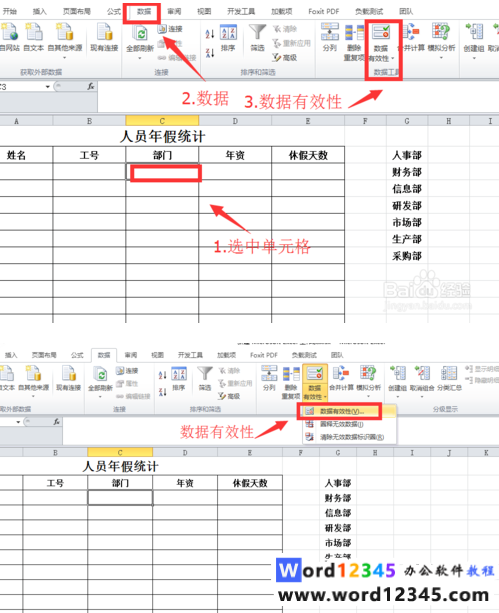Open Foxit PDF tab in upper screenshot

coord(323,12)
